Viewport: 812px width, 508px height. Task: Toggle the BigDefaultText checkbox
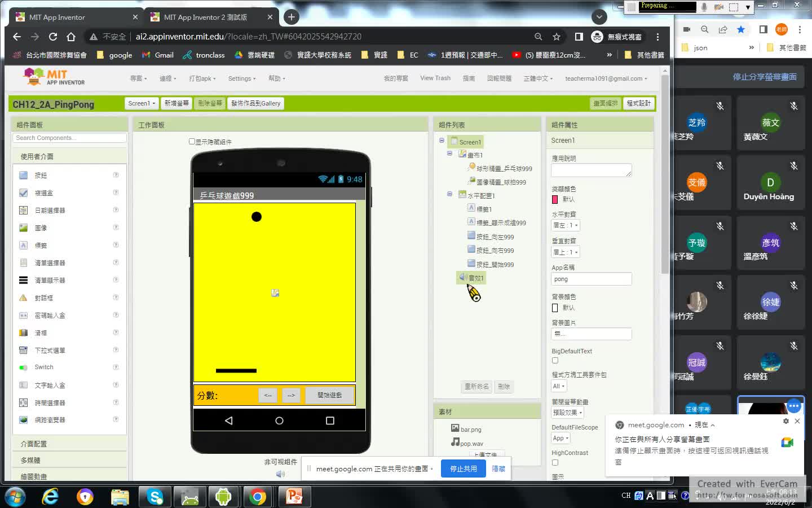(555, 361)
